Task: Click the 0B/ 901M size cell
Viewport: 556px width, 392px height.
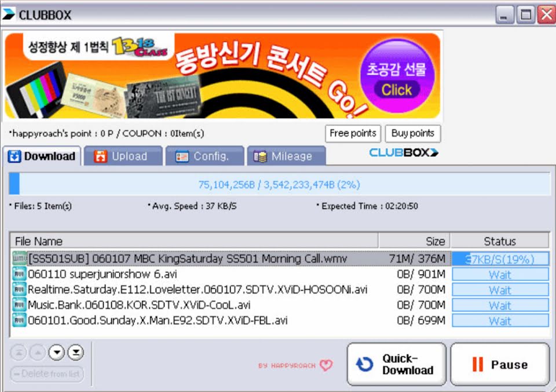Action: click(x=421, y=274)
